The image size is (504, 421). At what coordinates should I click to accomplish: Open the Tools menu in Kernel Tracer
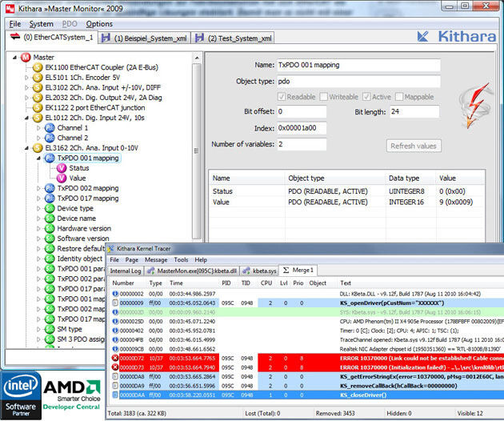pyautogui.click(x=181, y=260)
